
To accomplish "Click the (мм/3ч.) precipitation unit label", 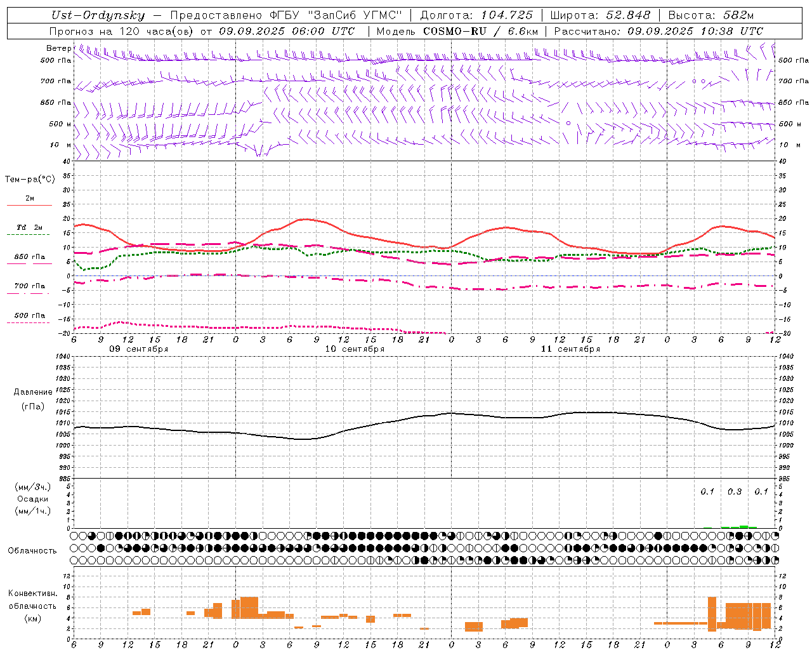I will pyautogui.click(x=33, y=487).
